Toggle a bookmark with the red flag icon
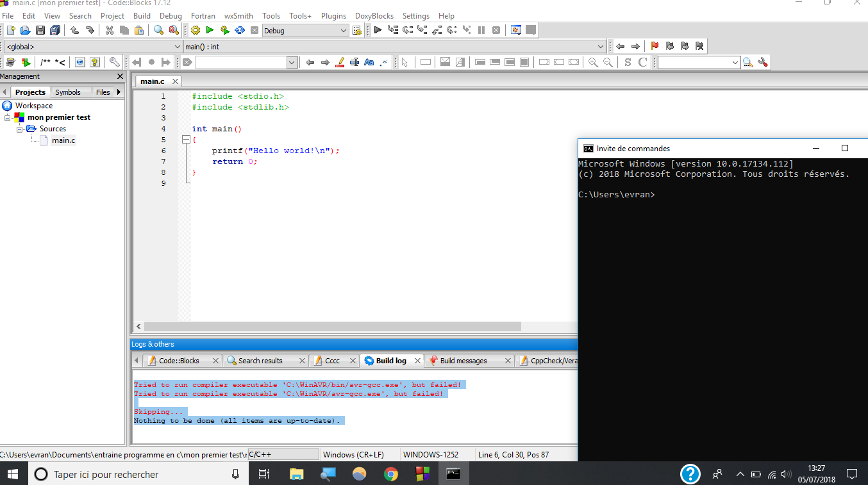The width and height of the screenshot is (868, 485). [655, 45]
